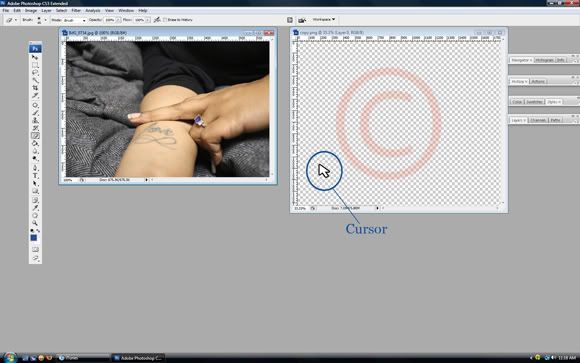580x363 pixels.
Task: Open the Image menu
Action: pos(31,11)
